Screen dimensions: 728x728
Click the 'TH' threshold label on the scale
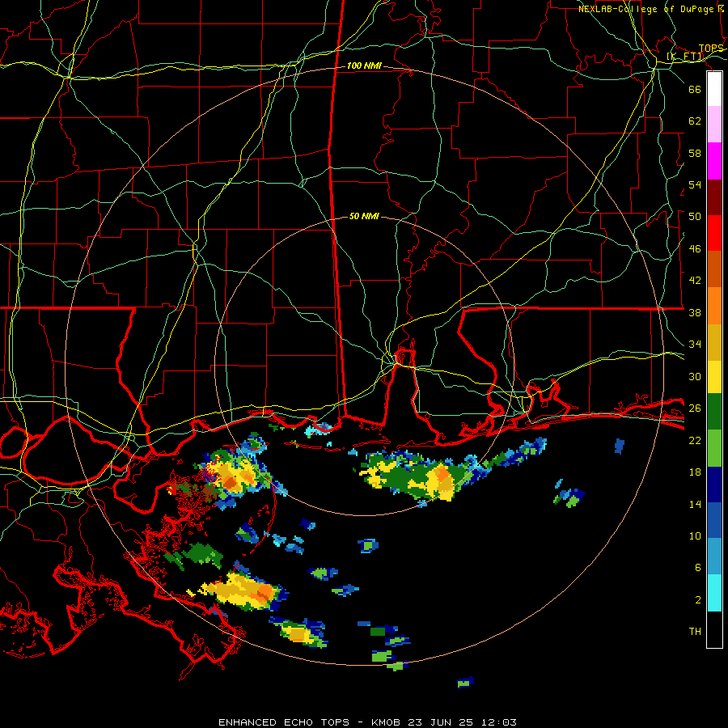(x=695, y=632)
